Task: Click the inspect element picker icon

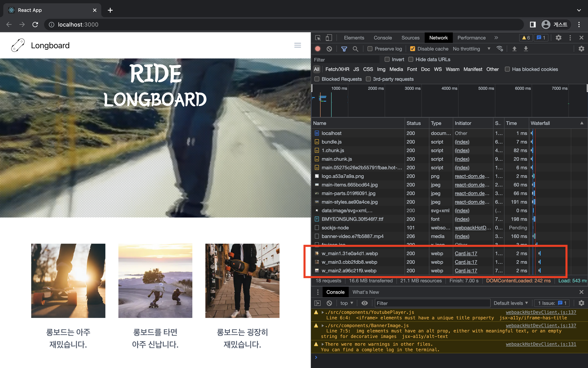Action: [318, 38]
